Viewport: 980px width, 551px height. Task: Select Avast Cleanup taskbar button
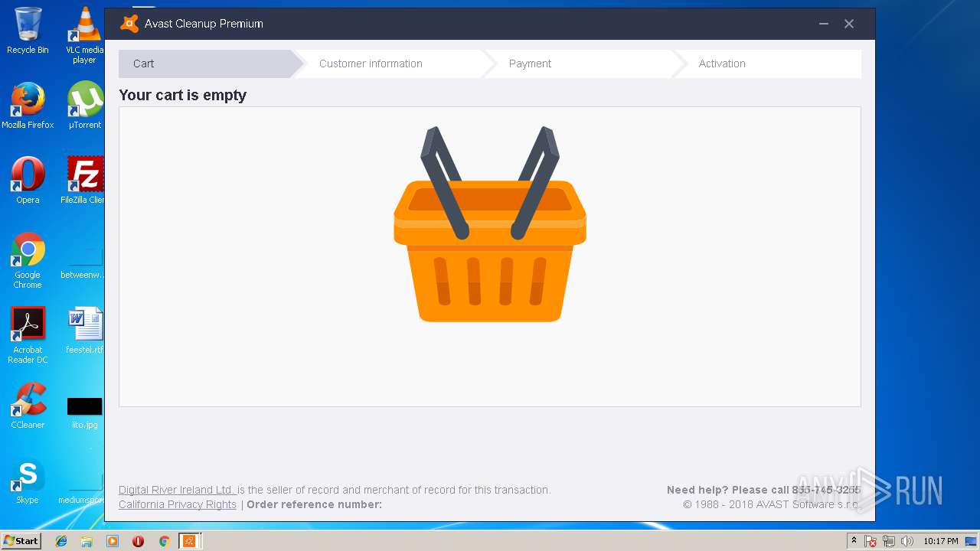(190, 541)
